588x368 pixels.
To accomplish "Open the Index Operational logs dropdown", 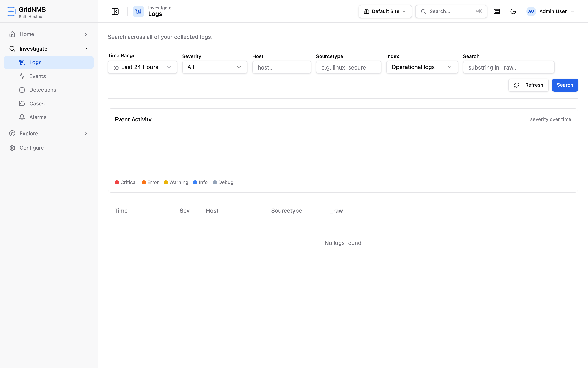I will [x=422, y=67].
